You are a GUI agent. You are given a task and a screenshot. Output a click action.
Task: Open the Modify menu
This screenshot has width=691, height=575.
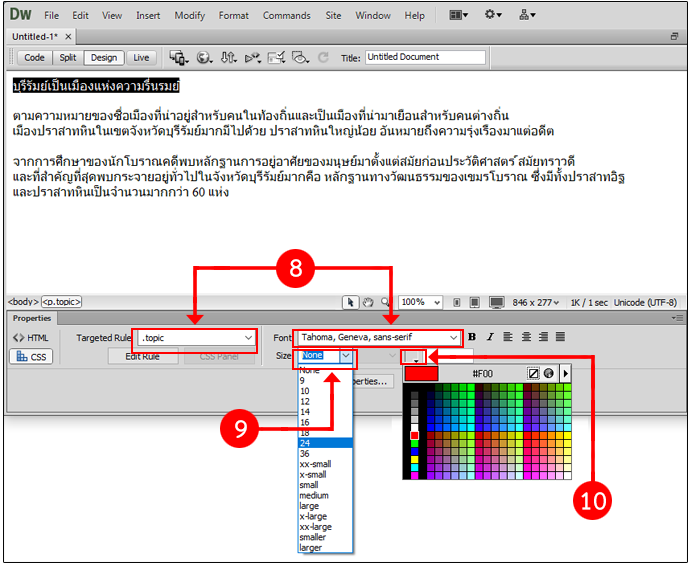click(190, 16)
